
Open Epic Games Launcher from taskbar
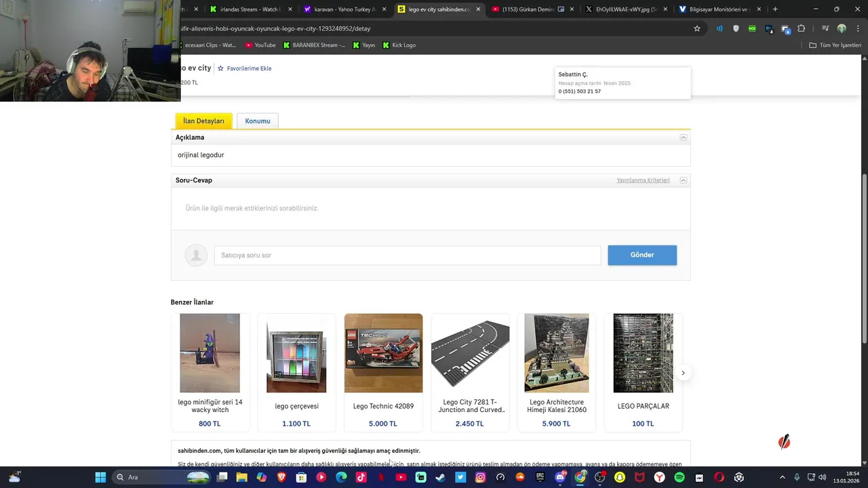[540, 477]
